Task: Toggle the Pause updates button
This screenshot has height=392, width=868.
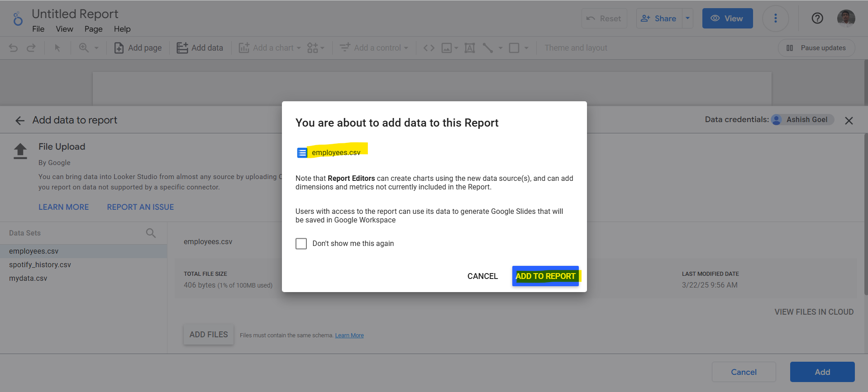Action: tap(816, 48)
